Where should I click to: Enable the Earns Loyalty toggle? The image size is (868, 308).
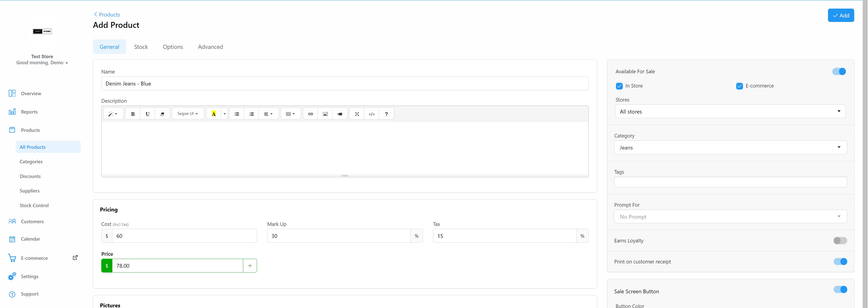(x=840, y=241)
